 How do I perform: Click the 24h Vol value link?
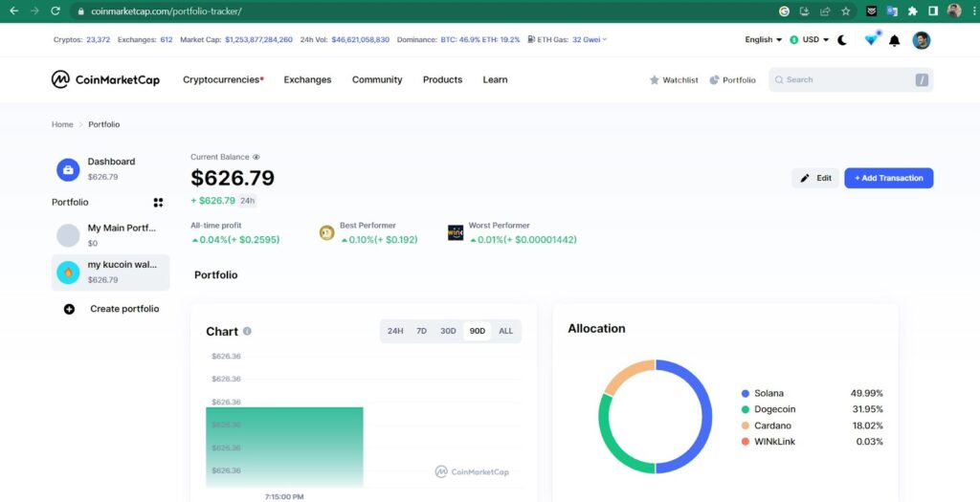click(x=360, y=39)
